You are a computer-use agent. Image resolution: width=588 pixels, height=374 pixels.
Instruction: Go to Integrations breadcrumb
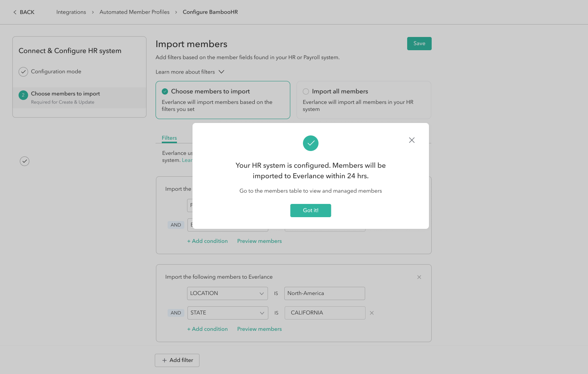pos(71,12)
